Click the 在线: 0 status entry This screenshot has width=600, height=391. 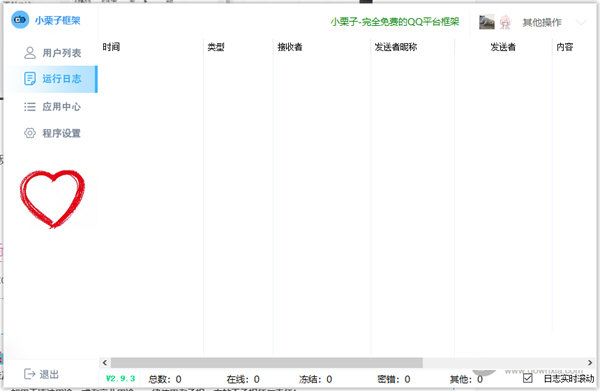243,379
